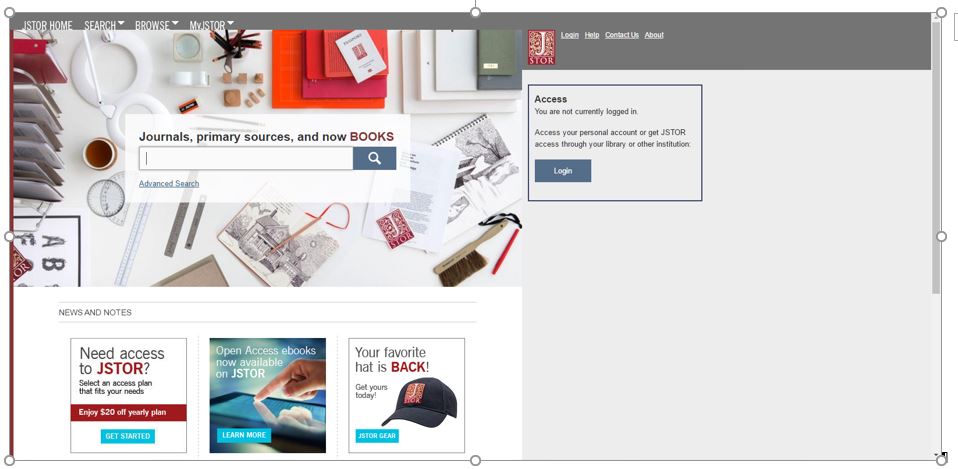
Task: Open the Help link
Action: coord(591,35)
